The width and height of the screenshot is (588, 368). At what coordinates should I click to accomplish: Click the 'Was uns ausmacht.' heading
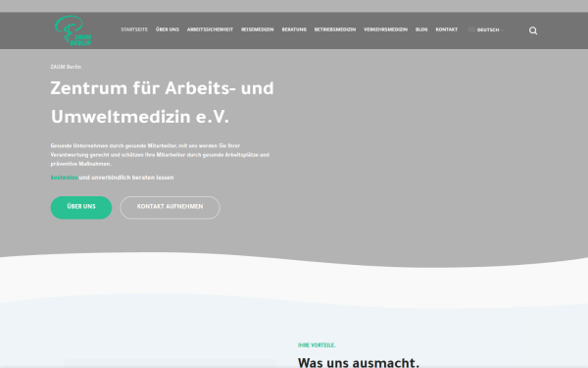tap(359, 362)
